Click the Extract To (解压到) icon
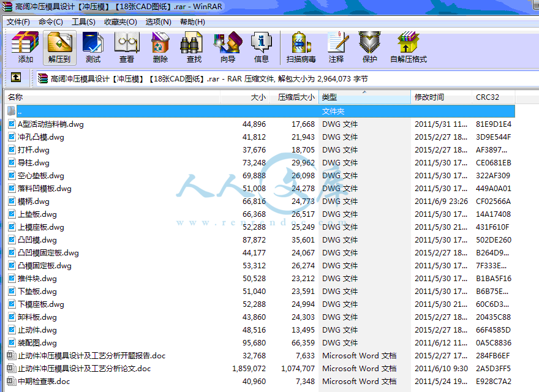Viewport: 539px width, 392px height. (x=59, y=47)
